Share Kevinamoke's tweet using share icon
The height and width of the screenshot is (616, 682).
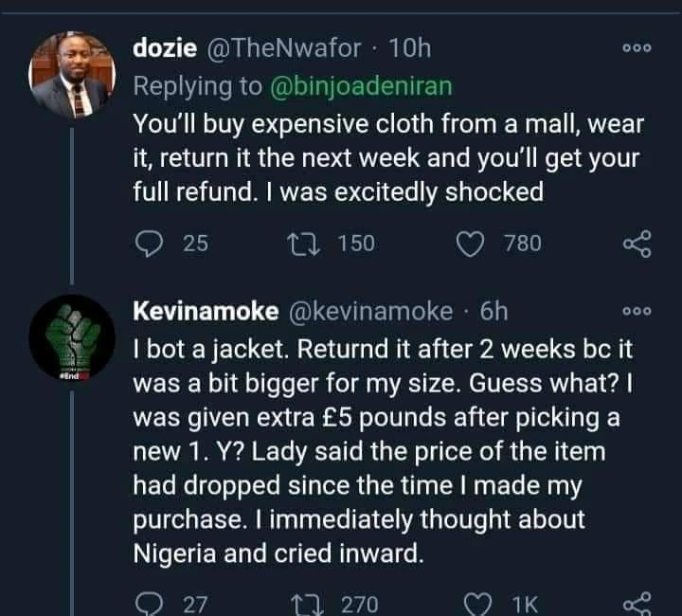click(x=637, y=604)
